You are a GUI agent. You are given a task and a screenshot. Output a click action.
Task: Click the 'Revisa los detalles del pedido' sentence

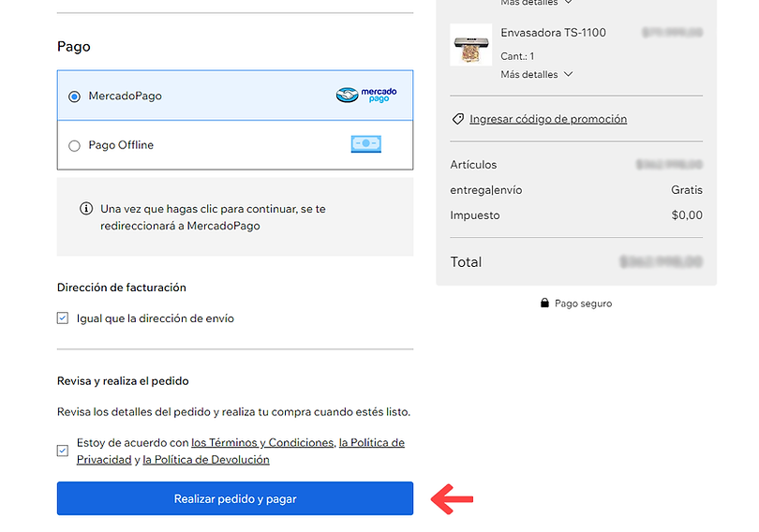(x=234, y=412)
